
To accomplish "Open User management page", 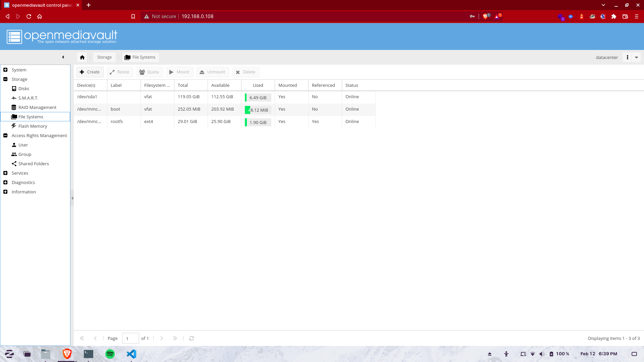I will click(23, 145).
